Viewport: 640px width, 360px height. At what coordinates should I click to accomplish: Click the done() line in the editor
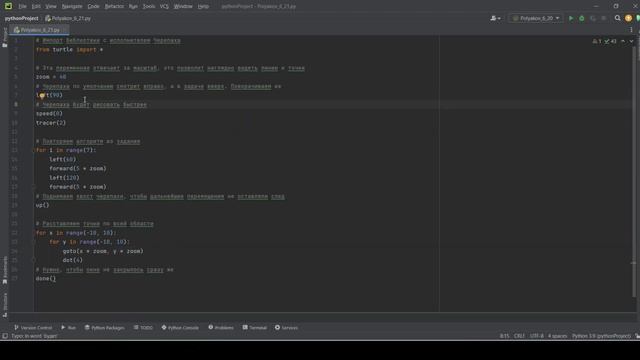(x=46, y=278)
